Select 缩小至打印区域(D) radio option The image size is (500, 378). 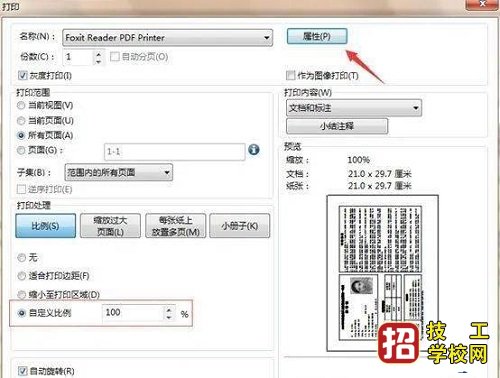(x=21, y=295)
